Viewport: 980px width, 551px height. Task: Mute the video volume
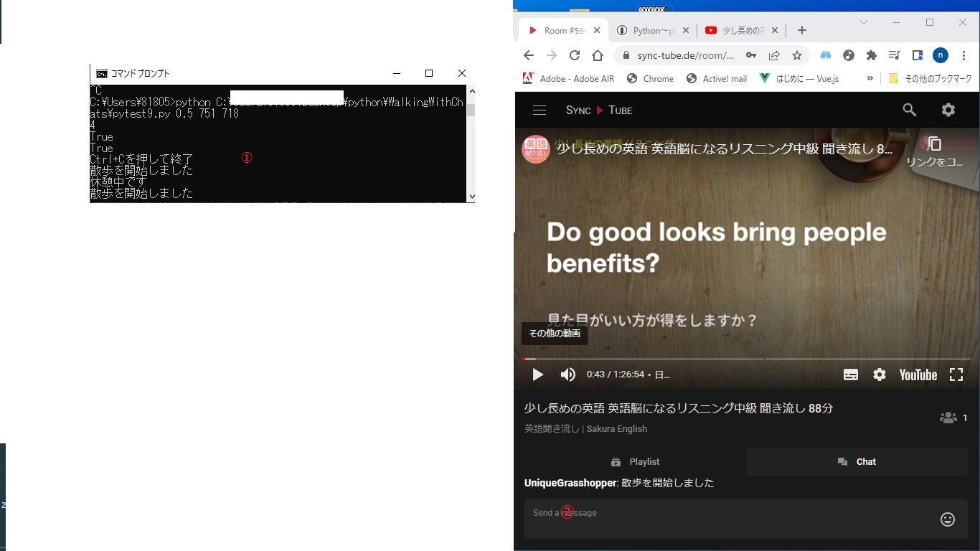pyautogui.click(x=567, y=375)
